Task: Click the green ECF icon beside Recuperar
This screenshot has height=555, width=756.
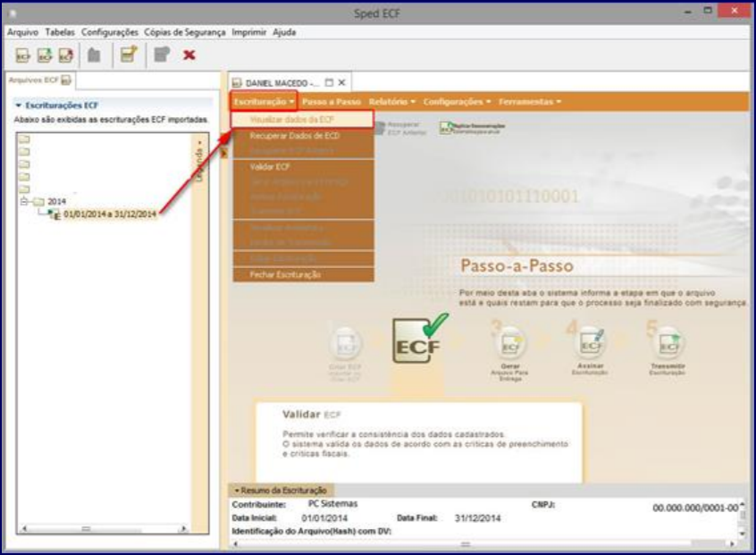Action: point(446,129)
